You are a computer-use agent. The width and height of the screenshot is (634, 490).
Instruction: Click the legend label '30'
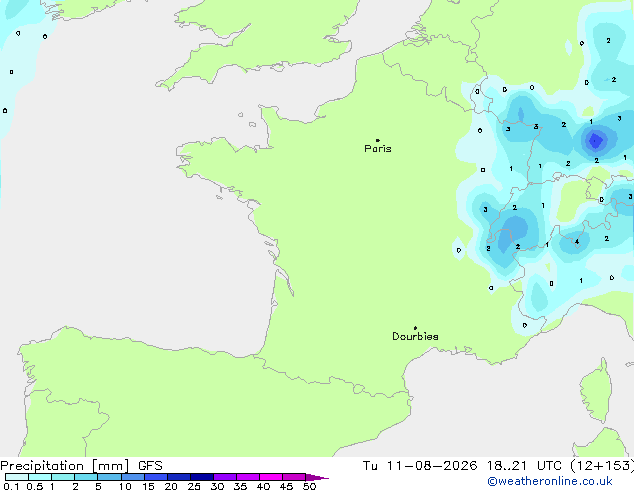click(x=217, y=486)
